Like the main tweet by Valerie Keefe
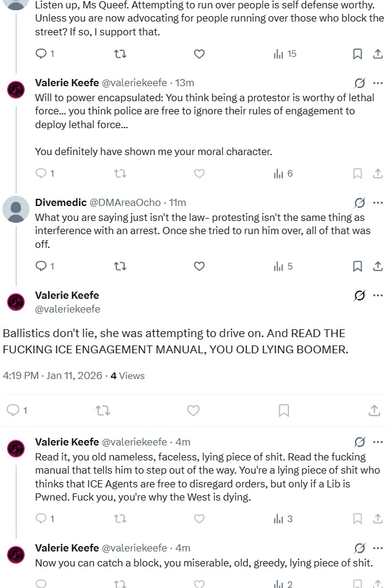Screen dimensions: 389x588 point(193,410)
